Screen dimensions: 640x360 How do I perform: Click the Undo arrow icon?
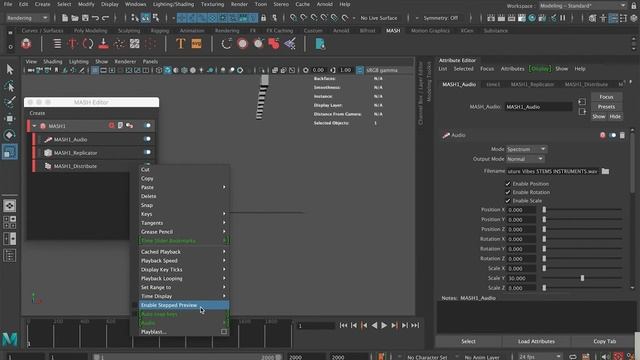(96, 18)
